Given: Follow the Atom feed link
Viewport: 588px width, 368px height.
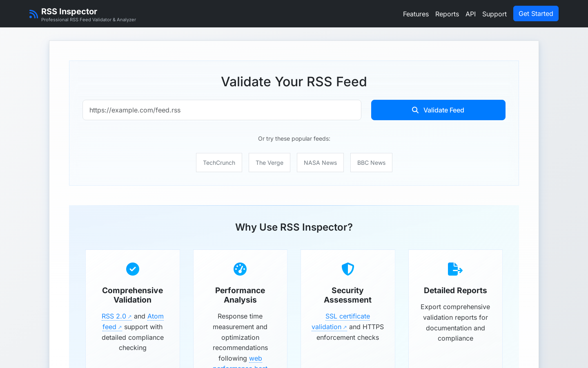Looking at the screenshot, I should pos(155,316).
